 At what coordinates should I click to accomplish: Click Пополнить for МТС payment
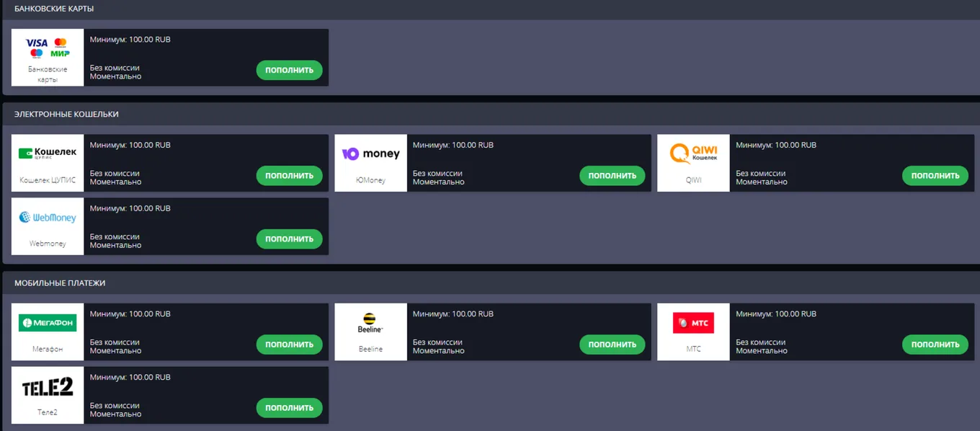[935, 345]
